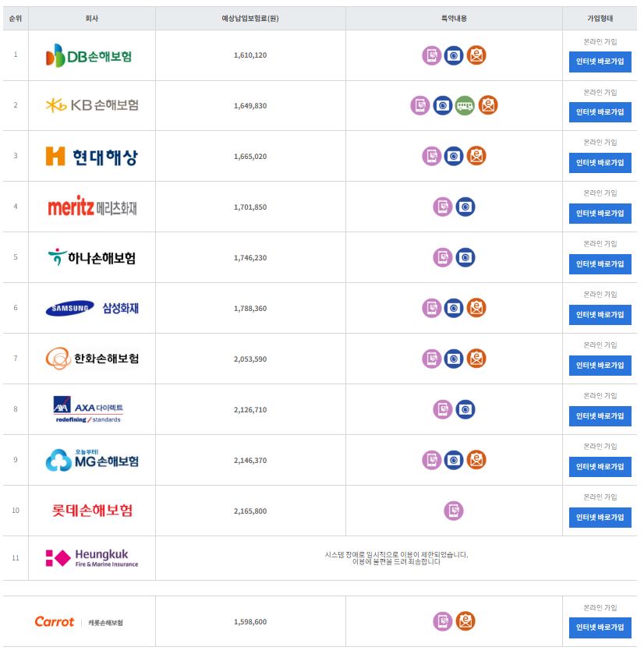Click the green bus icon in KB손해보험 row
644x654 pixels.
pyautogui.click(x=465, y=105)
